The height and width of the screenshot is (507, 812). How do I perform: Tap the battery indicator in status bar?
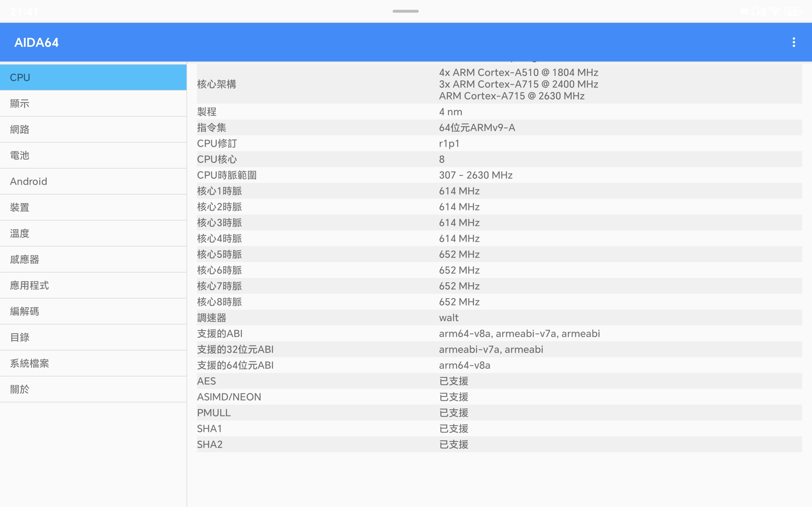point(793,12)
